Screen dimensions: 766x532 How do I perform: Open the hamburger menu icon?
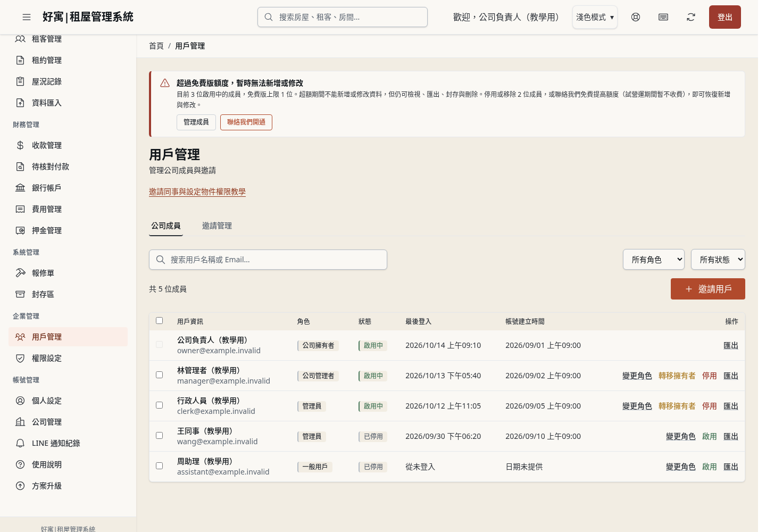pos(27,17)
